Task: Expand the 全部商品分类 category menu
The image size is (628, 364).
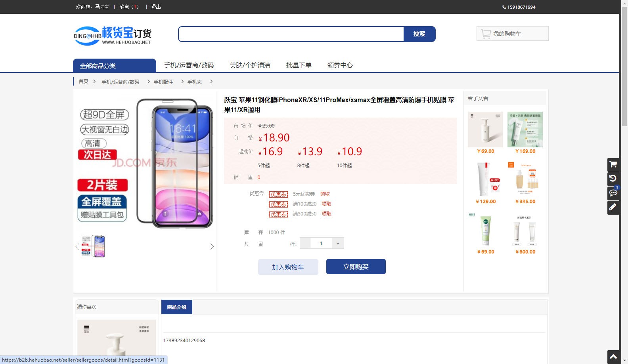Action: [x=114, y=66]
